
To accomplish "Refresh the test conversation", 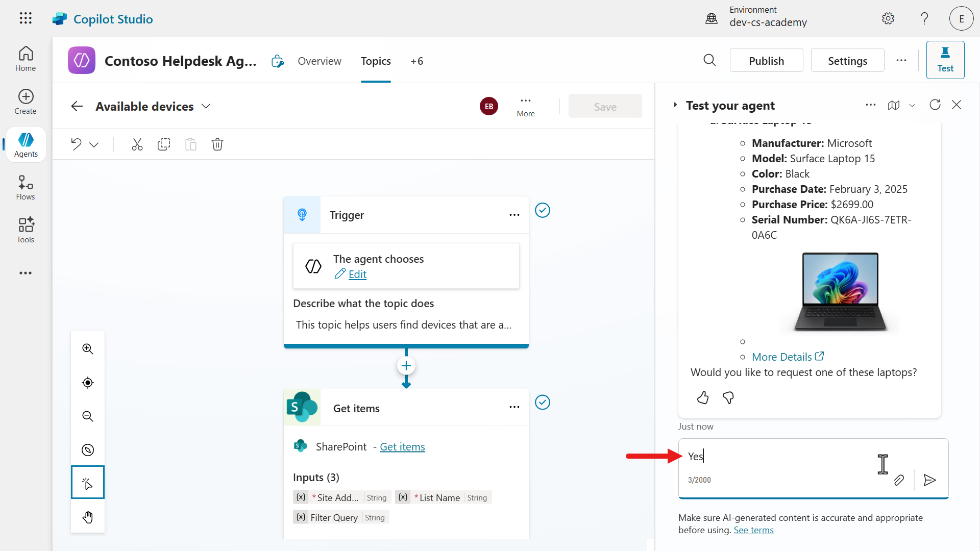I will [x=935, y=105].
